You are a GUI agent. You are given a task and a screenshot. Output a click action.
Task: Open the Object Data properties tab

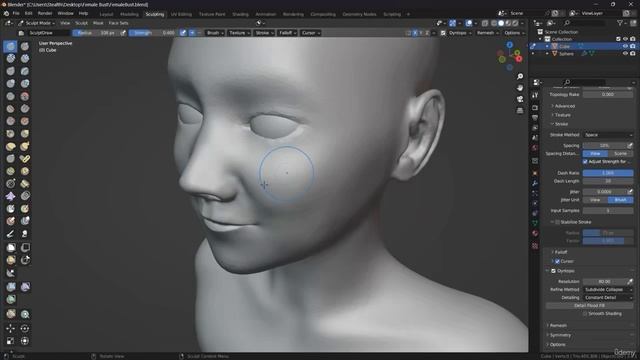[535, 223]
